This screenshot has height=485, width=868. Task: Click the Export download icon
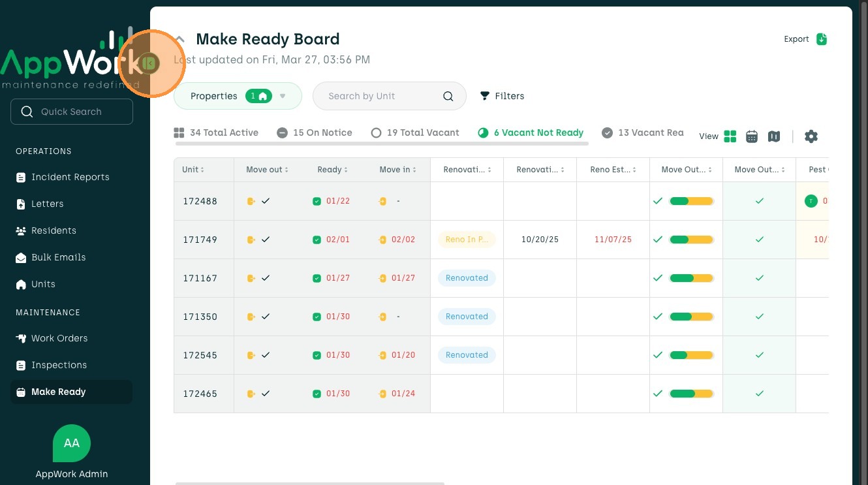pyautogui.click(x=822, y=39)
